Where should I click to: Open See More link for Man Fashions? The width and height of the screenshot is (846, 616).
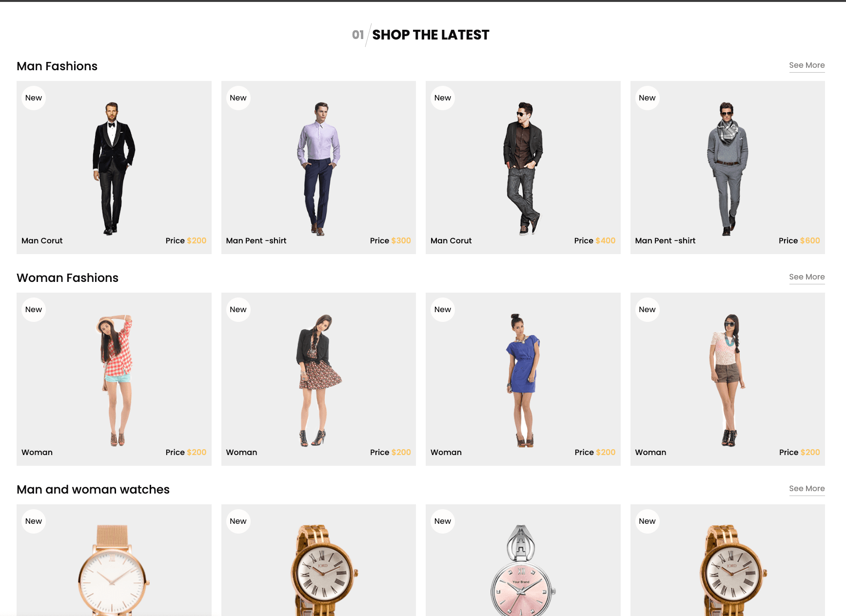pos(807,65)
